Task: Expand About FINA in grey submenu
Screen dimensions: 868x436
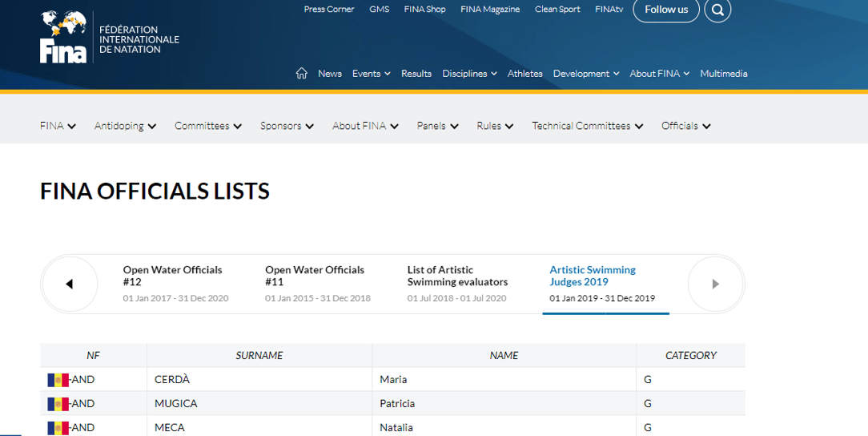Action: tap(365, 126)
